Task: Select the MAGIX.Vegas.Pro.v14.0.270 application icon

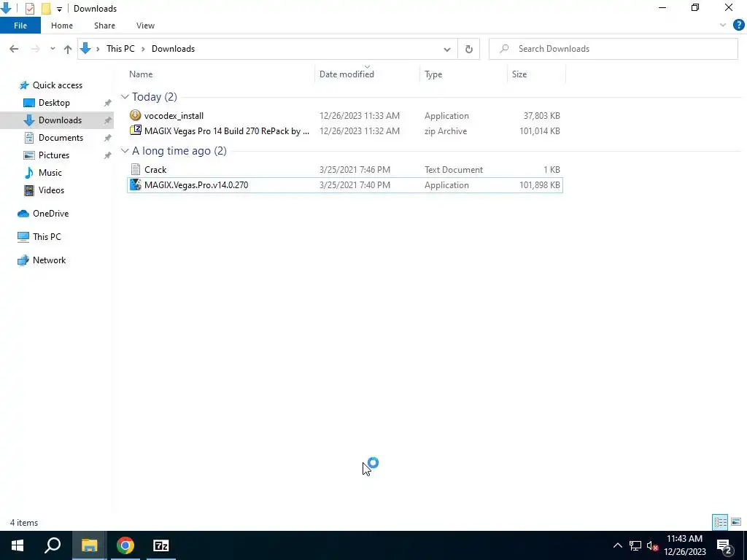Action: (x=135, y=184)
